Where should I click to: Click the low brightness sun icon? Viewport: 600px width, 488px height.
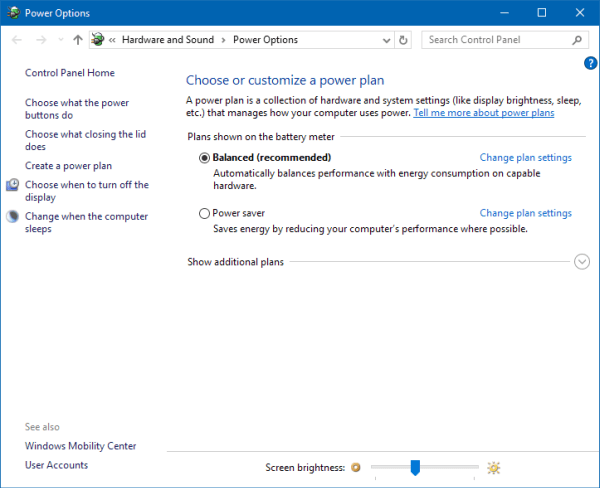pyautogui.click(x=355, y=467)
